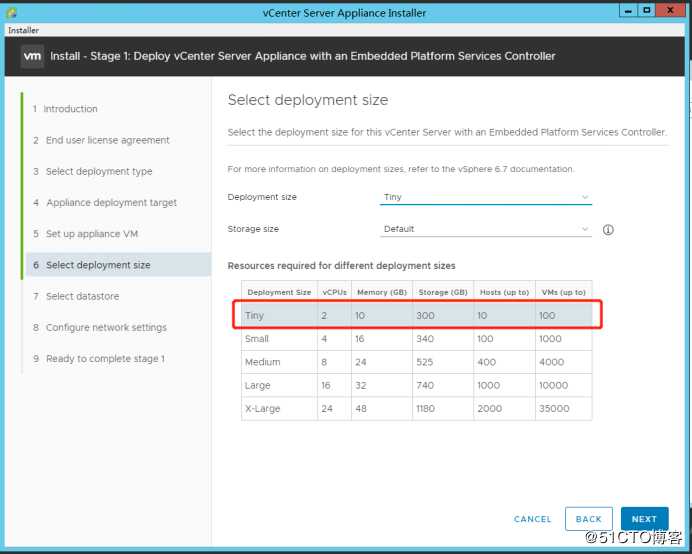Click VMs value 35000 for X-Large
692x554 pixels.
click(x=554, y=409)
